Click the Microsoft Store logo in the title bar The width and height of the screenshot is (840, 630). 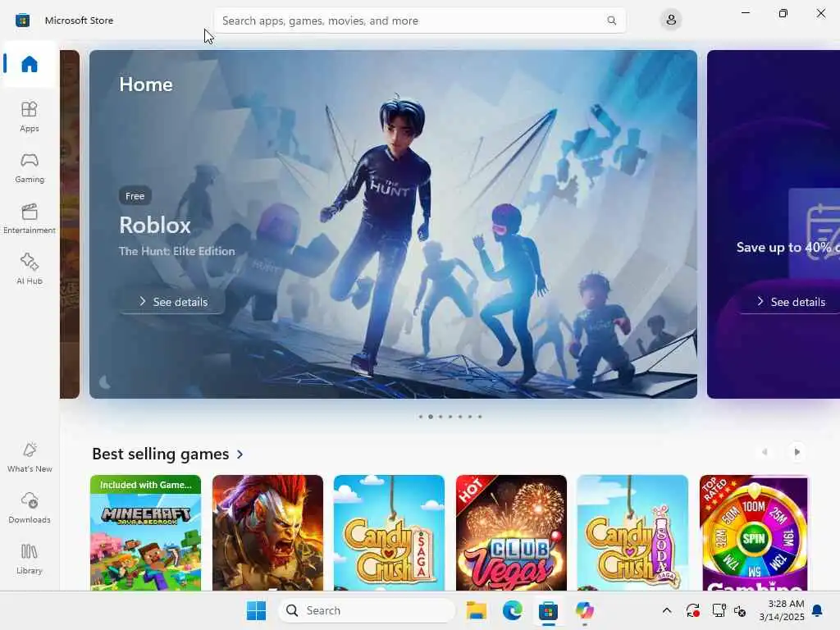tap(22, 21)
